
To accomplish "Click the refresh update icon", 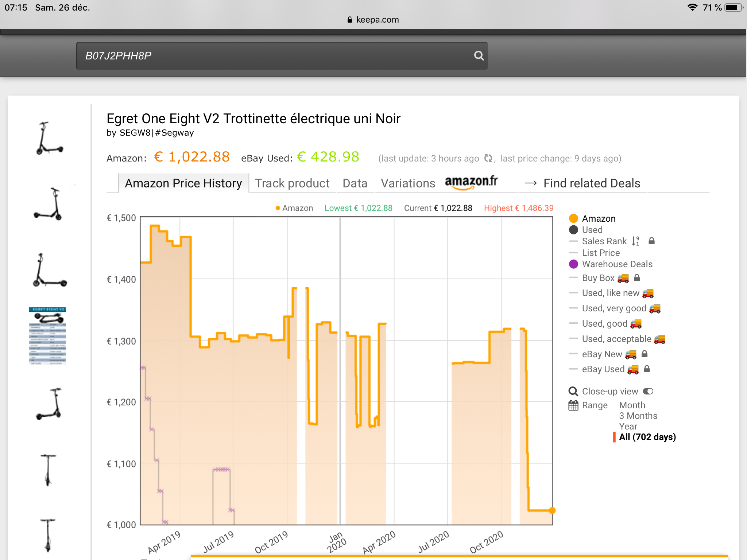I will pyautogui.click(x=488, y=158).
